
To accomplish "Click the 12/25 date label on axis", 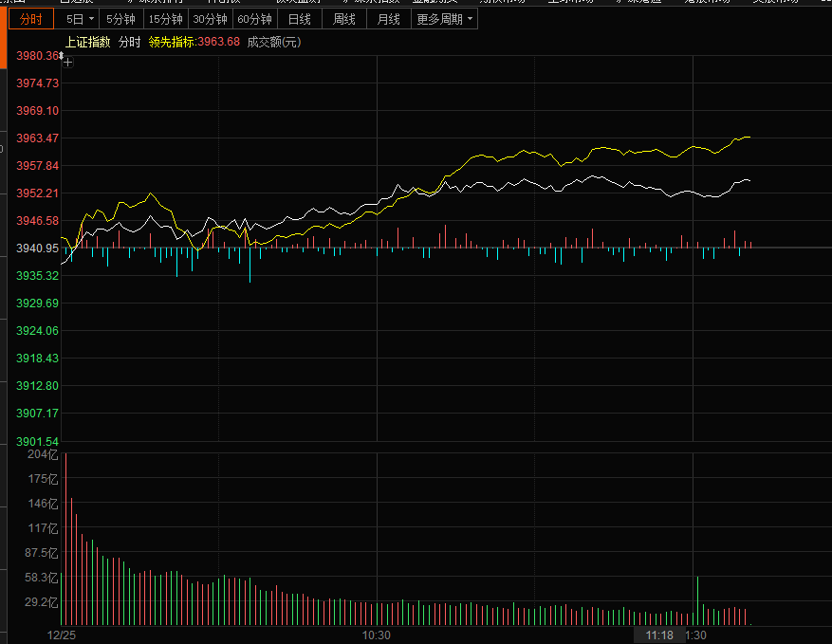I will point(62,635).
